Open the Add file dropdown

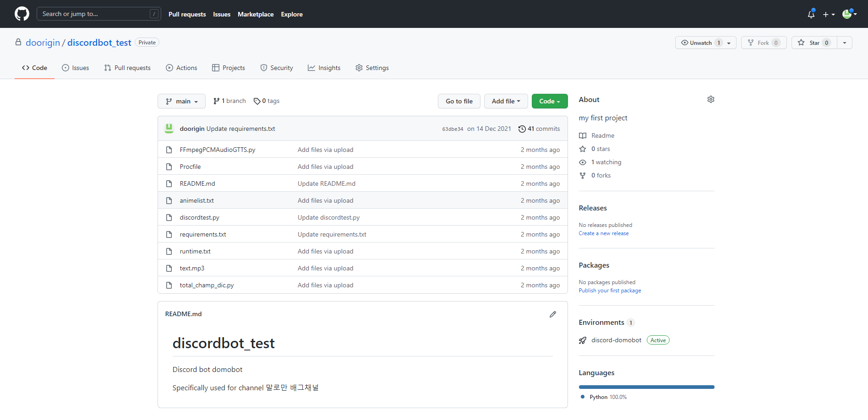pyautogui.click(x=506, y=101)
